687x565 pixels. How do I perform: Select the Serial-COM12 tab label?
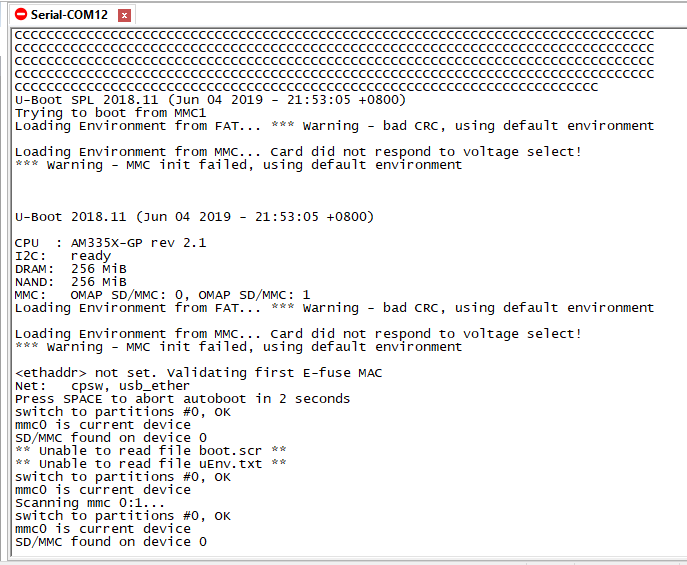point(69,15)
